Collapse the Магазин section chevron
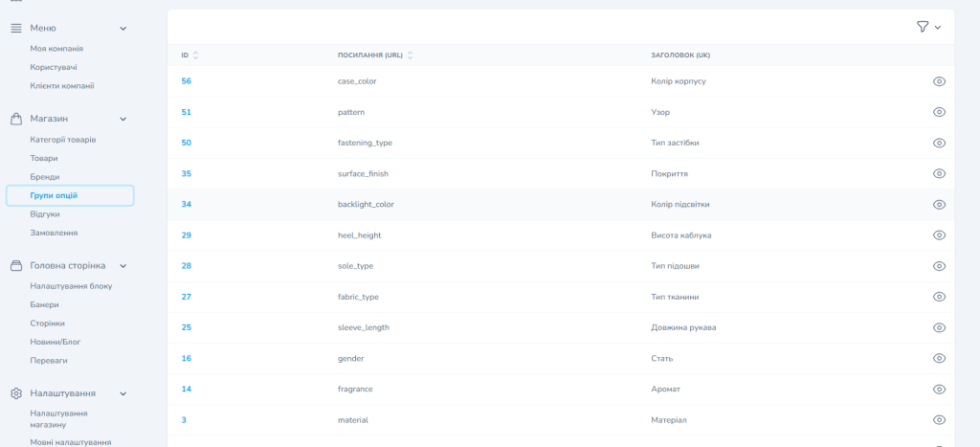Screen dimensions: 980x447 [122, 119]
